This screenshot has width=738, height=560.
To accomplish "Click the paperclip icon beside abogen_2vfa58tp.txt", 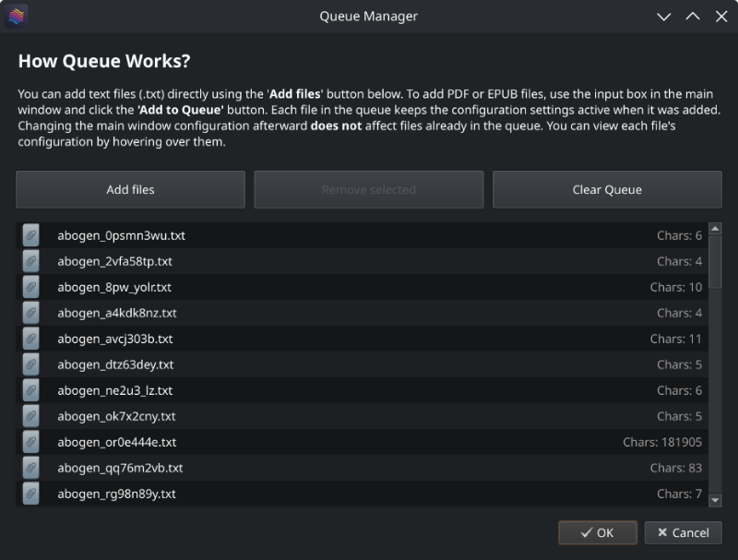I will (30, 261).
